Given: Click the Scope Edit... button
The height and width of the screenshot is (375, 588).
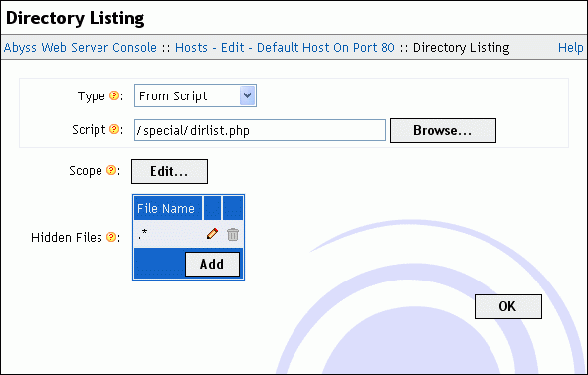Looking at the screenshot, I should pos(169,171).
